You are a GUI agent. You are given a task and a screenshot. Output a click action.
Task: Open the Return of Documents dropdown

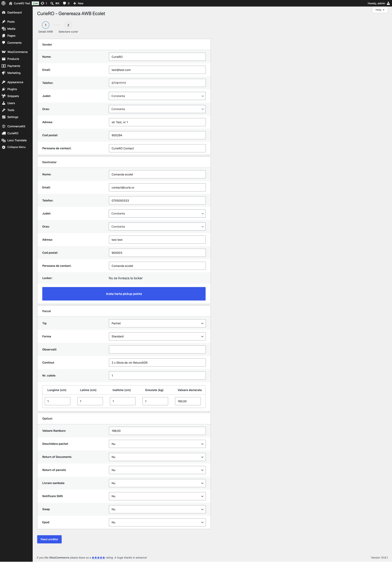[x=157, y=457]
